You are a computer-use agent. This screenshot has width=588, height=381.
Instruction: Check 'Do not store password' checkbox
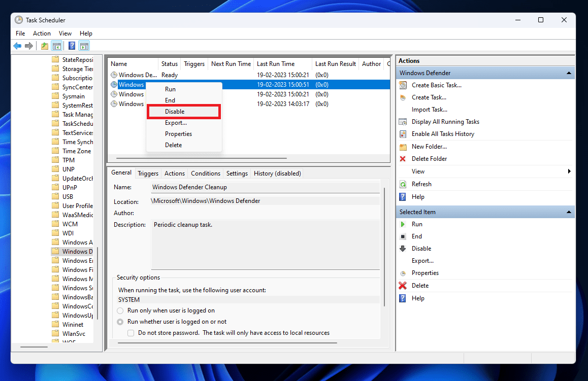[131, 333]
